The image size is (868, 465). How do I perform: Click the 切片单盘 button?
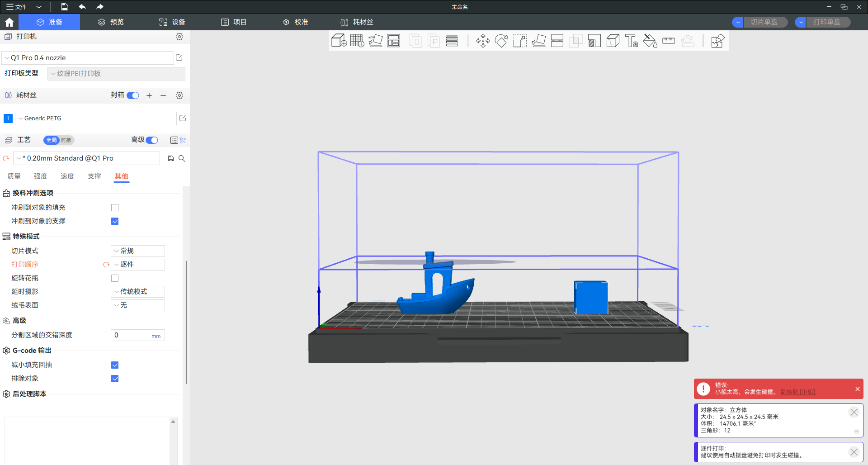764,22
